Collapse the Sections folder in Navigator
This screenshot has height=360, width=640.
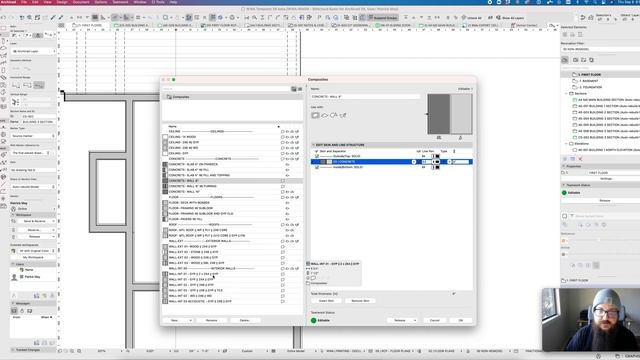click(x=566, y=93)
